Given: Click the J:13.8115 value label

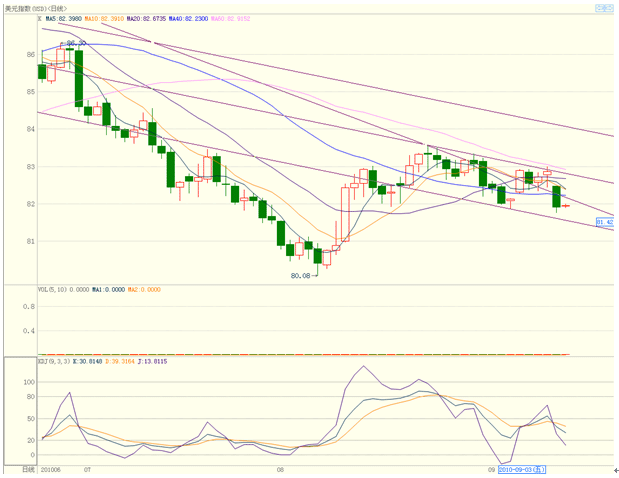Looking at the screenshot, I should click(x=152, y=361).
